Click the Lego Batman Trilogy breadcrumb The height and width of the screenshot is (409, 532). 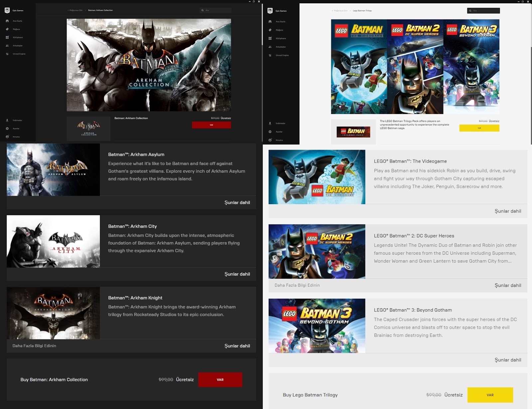coord(362,11)
